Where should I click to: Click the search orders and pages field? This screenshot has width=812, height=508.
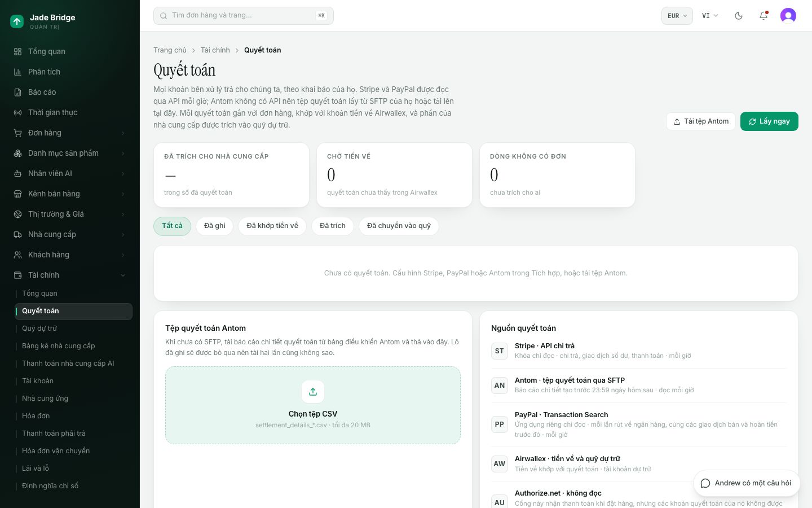[x=244, y=16]
